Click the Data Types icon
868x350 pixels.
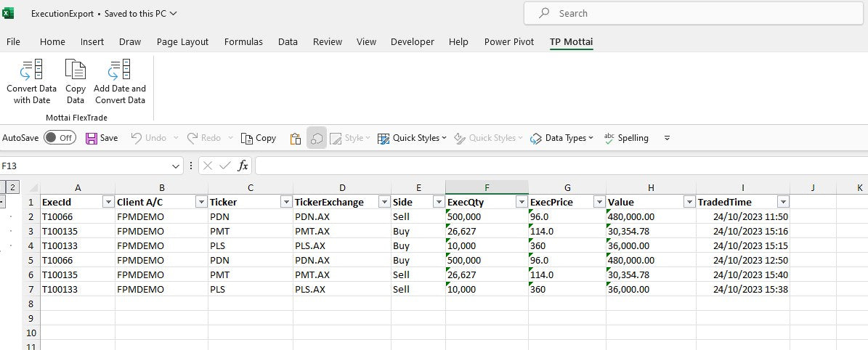tap(535, 139)
